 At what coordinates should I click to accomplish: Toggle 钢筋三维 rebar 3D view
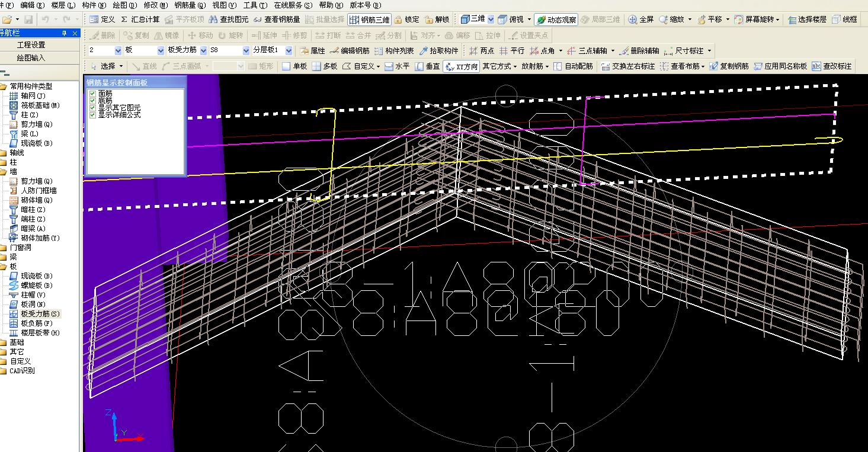click(370, 20)
